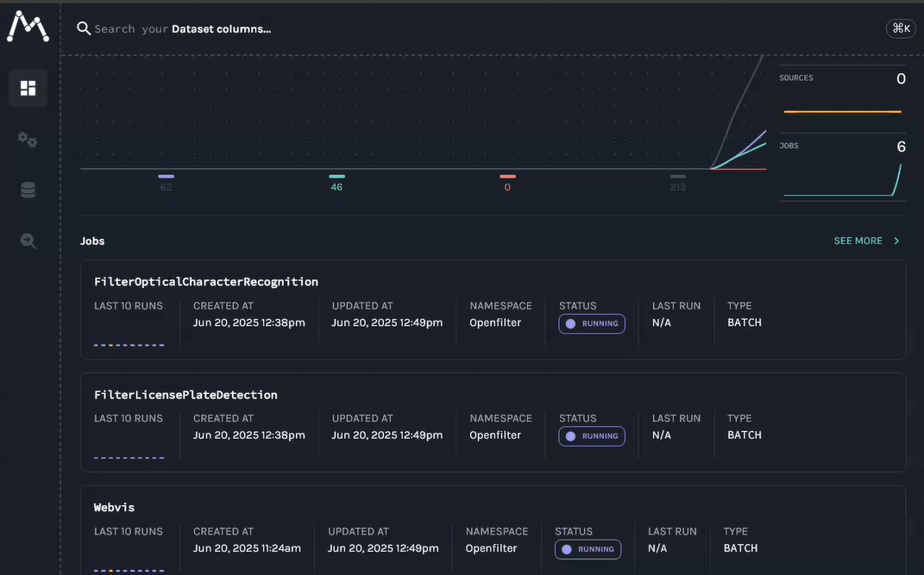Open the Webvis job
924x575 pixels.
(114, 508)
